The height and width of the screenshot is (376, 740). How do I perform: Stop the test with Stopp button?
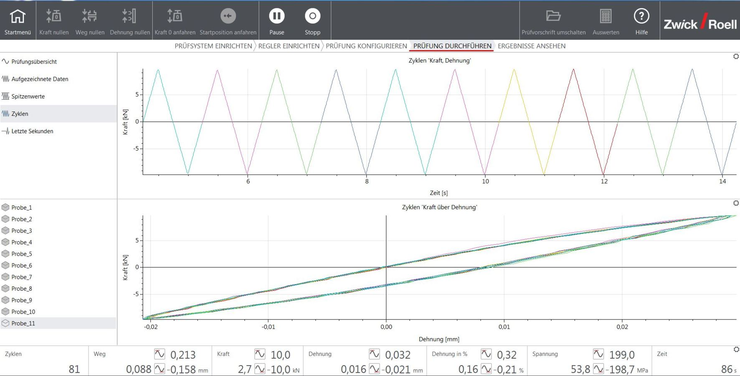(x=312, y=17)
